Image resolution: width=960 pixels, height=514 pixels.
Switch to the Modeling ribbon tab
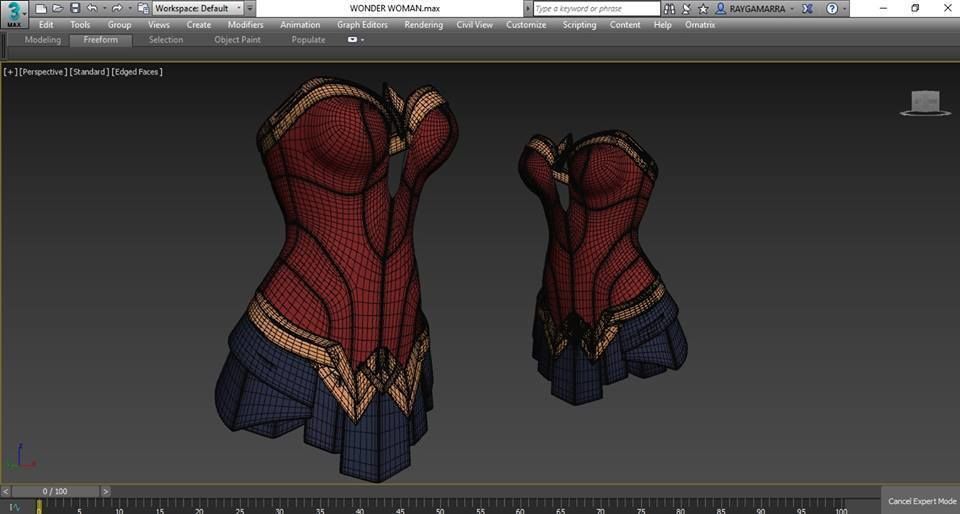click(x=42, y=40)
